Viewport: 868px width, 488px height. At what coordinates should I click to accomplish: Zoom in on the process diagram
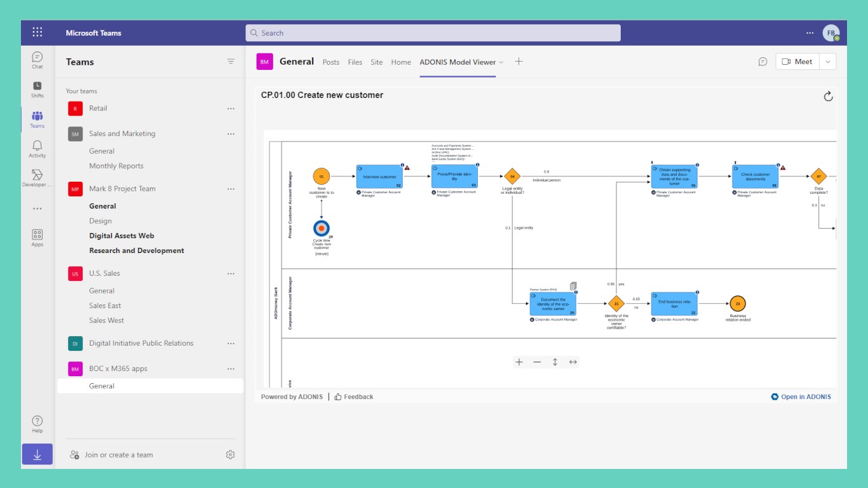pos(519,362)
